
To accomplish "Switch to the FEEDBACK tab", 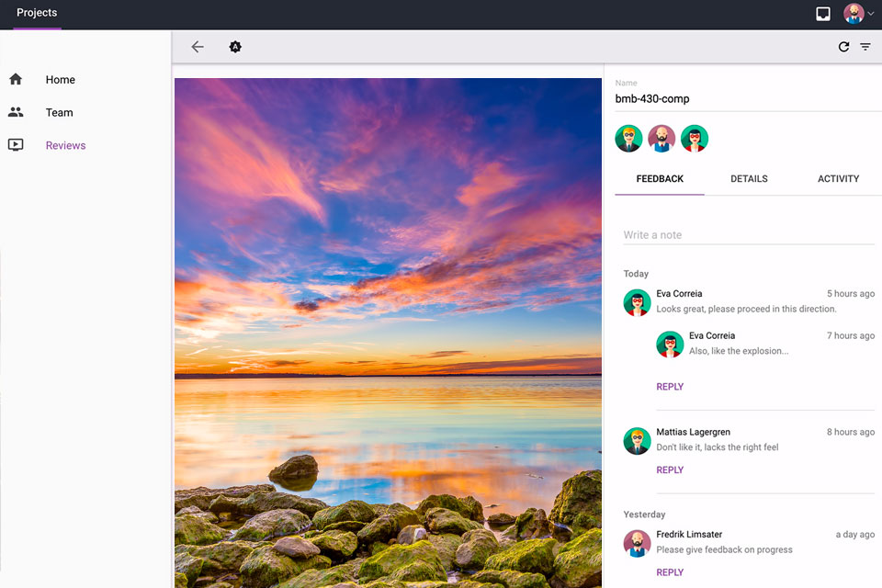I will pyautogui.click(x=660, y=179).
